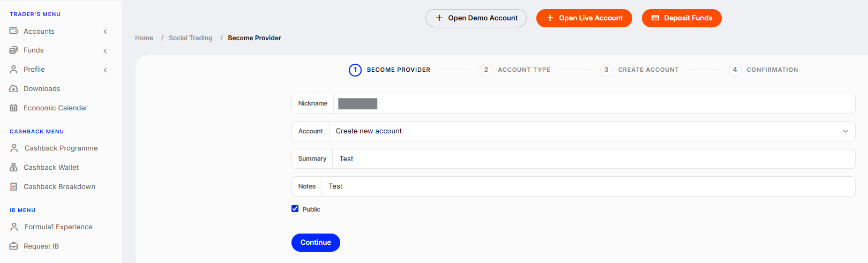The image size is (868, 263).
Task: Click the Public checkbox label text
Action: pyautogui.click(x=311, y=209)
